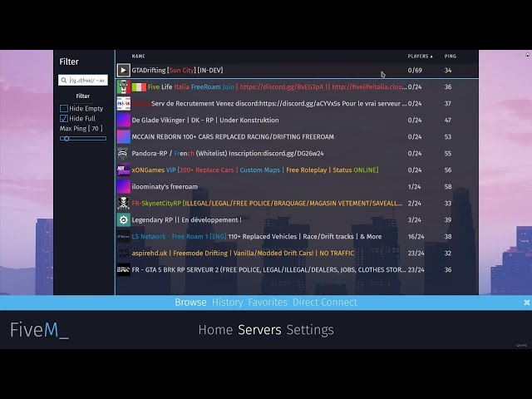Select Pandora-RP French Whitelist server
The image size is (532, 399).
pyautogui.click(x=298, y=153)
